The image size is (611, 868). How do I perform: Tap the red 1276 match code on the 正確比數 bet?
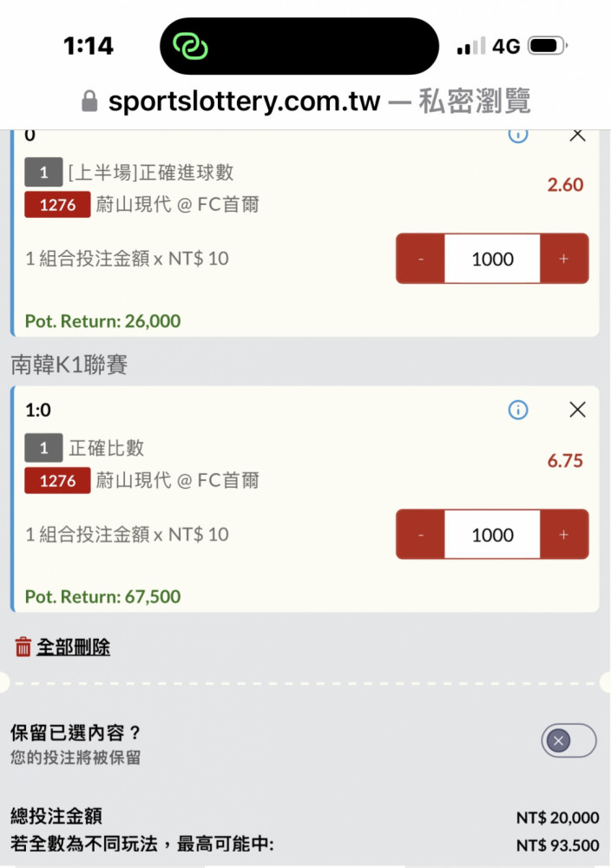[57, 481]
